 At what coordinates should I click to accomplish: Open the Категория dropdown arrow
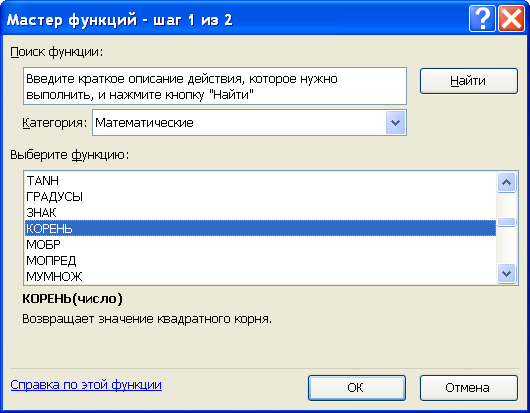pos(395,123)
